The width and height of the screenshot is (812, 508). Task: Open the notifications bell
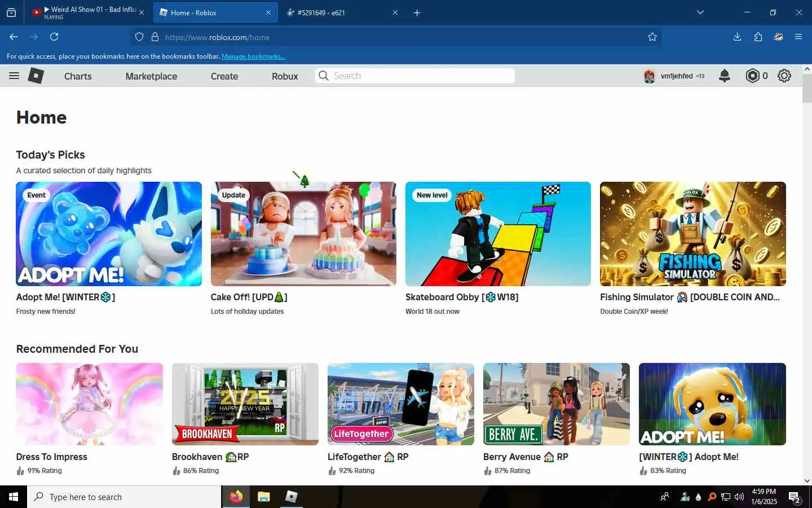pos(725,76)
